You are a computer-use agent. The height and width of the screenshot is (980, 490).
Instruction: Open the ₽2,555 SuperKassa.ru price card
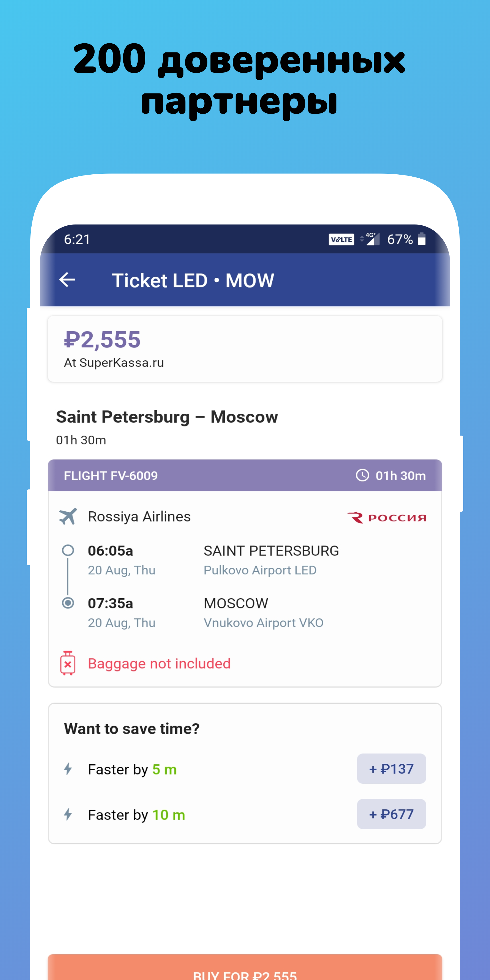click(x=245, y=348)
